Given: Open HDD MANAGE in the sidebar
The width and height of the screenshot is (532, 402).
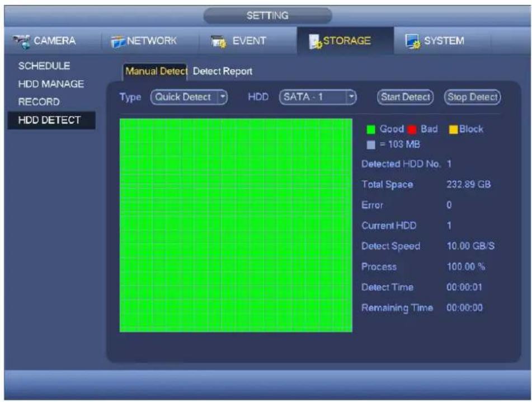Looking at the screenshot, I should (x=51, y=84).
